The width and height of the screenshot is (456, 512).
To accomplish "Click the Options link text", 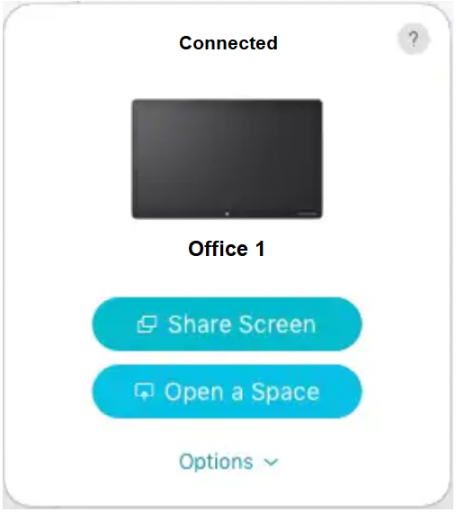I will [216, 462].
